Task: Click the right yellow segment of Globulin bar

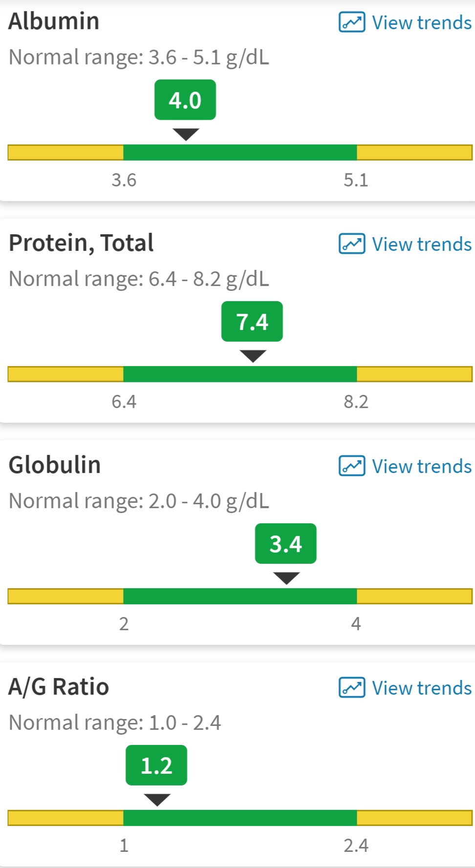Action: [414, 596]
